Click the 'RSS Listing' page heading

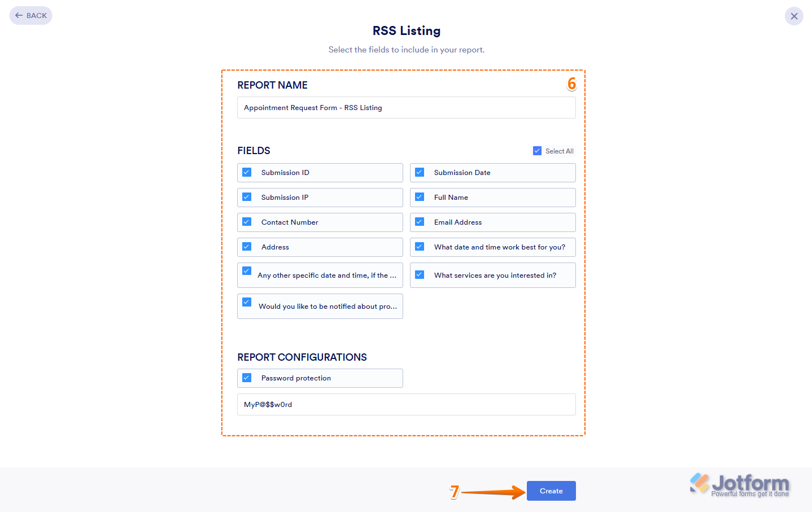point(407,31)
